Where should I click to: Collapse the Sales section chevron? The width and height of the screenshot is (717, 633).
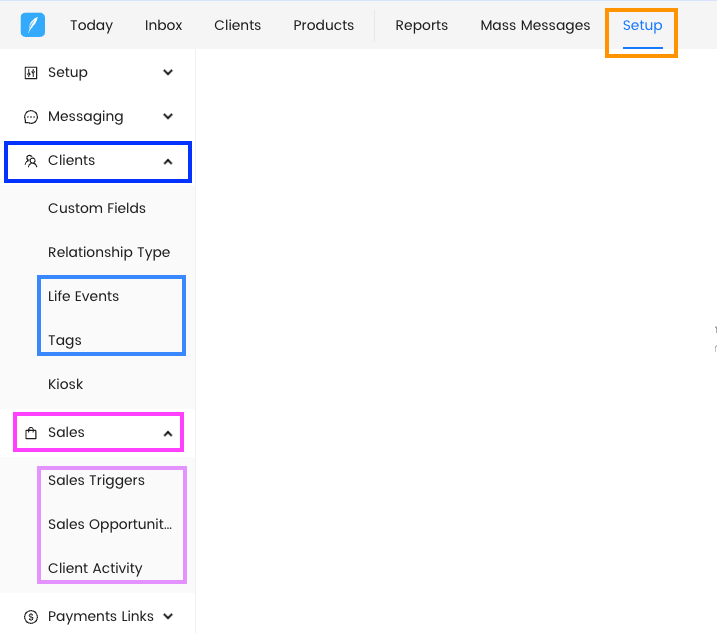[168, 433]
